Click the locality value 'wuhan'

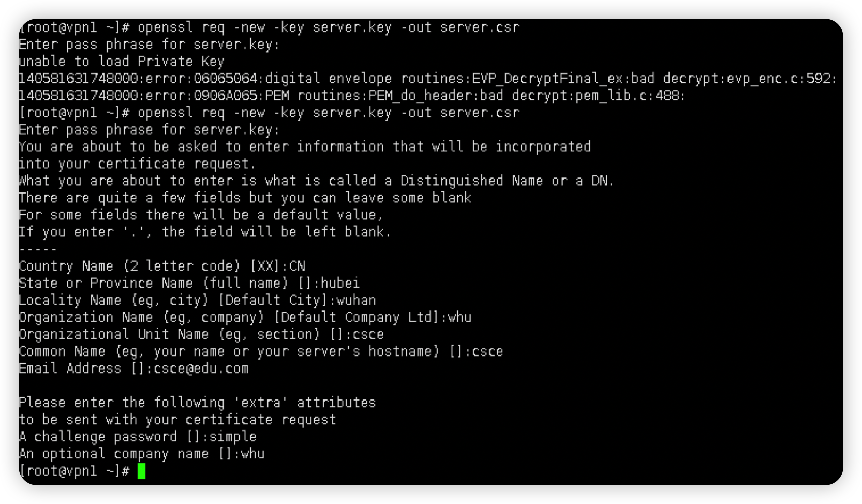coord(356,301)
